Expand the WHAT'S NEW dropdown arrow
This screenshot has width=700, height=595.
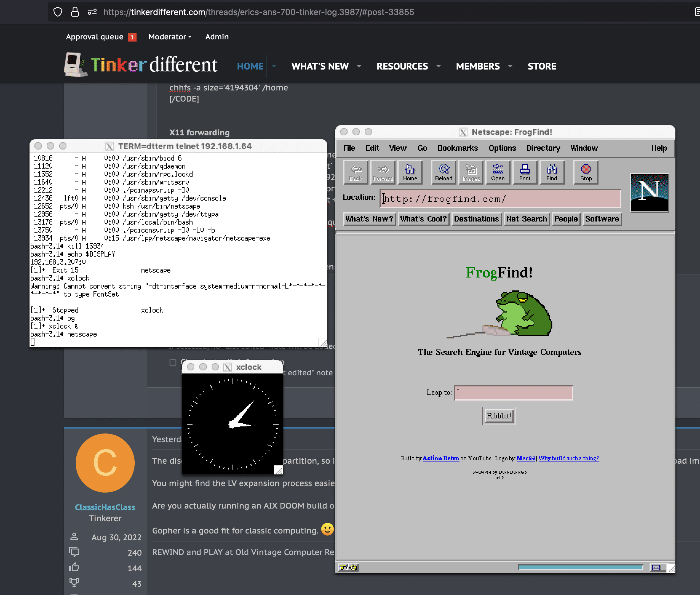pos(359,66)
